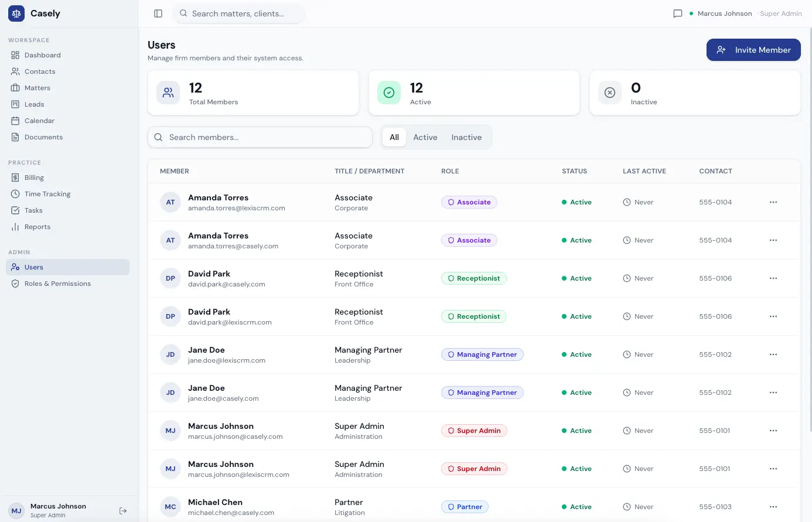The width and height of the screenshot is (812, 522).
Task: Navigate to Leads
Action: (x=67, y=104)
